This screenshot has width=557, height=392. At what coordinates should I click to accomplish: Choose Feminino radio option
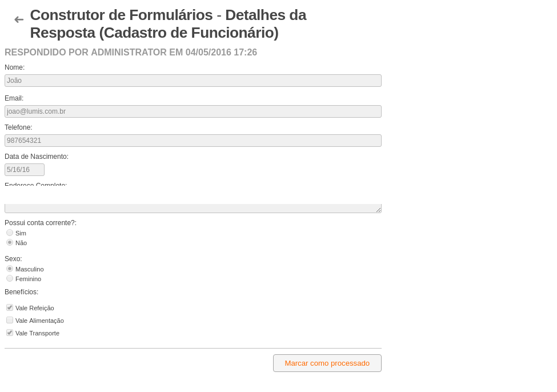pos(10,279)
